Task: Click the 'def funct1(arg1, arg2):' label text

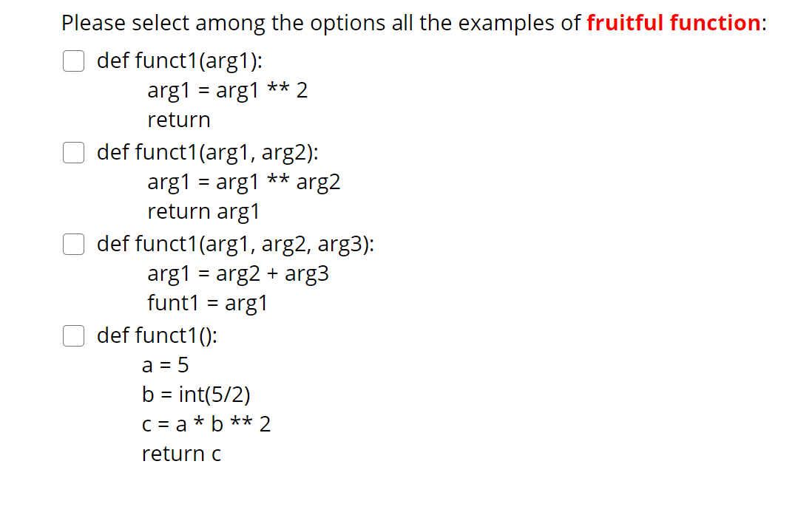Action: (208, 153)
